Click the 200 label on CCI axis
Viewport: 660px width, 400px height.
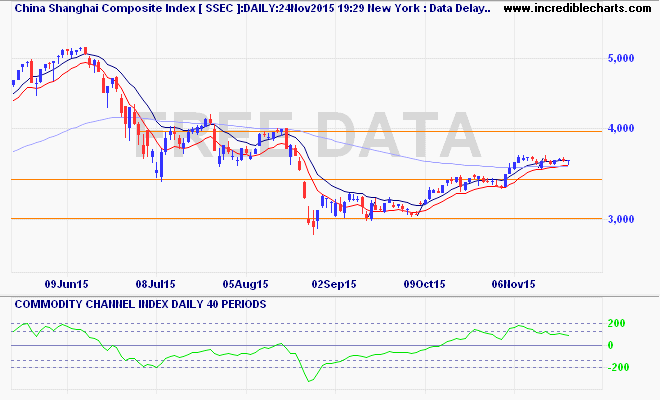pos(617,323)
